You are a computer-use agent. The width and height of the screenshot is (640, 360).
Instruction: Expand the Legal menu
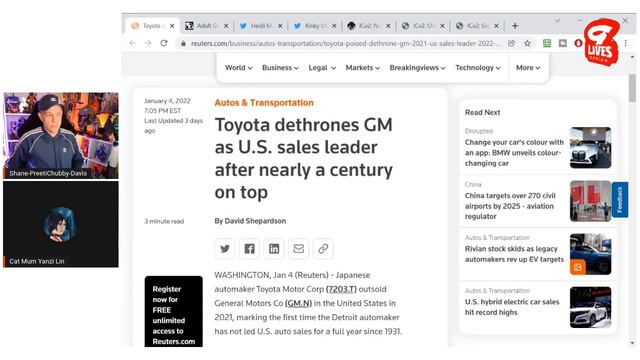[x=322, y=68]
